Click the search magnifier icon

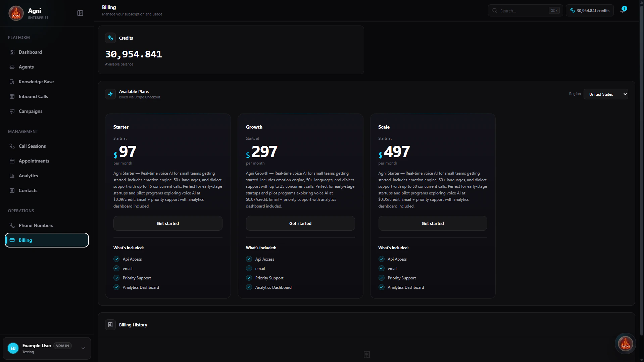(x=495, y=11)
